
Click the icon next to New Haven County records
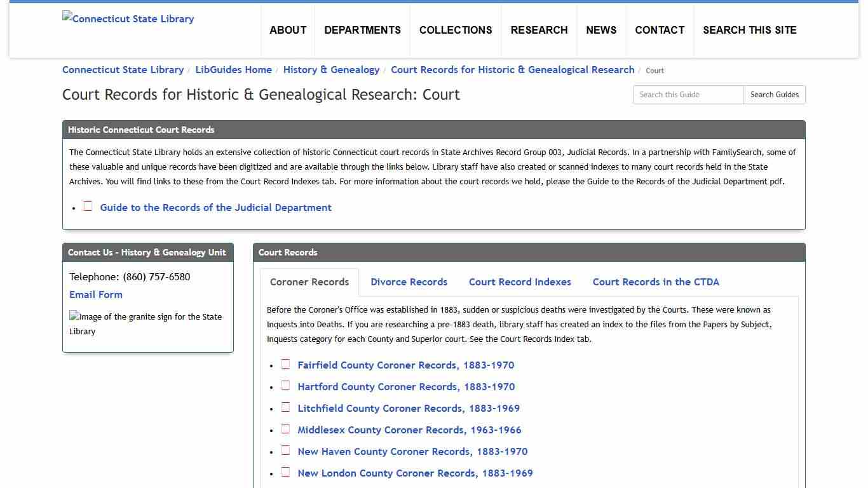[285, 449]
